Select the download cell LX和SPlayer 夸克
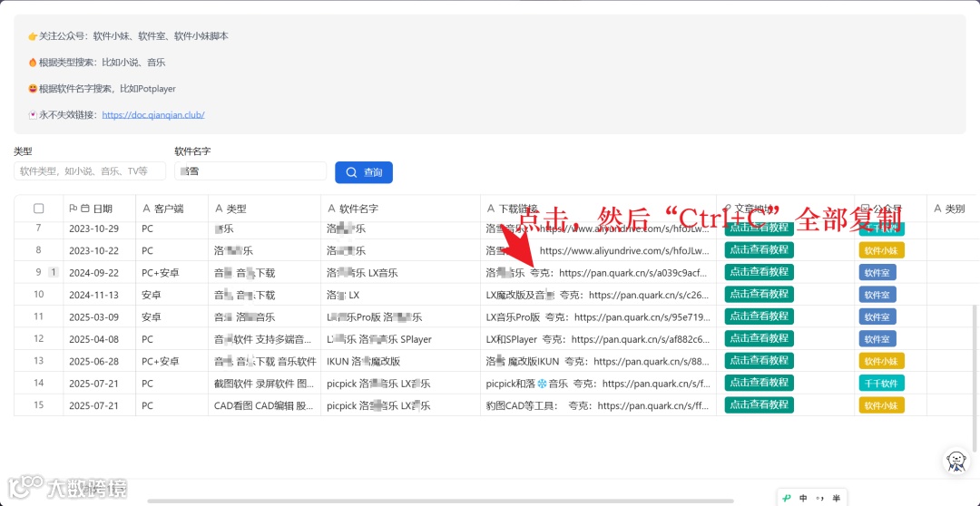 [x=598, y=339]
